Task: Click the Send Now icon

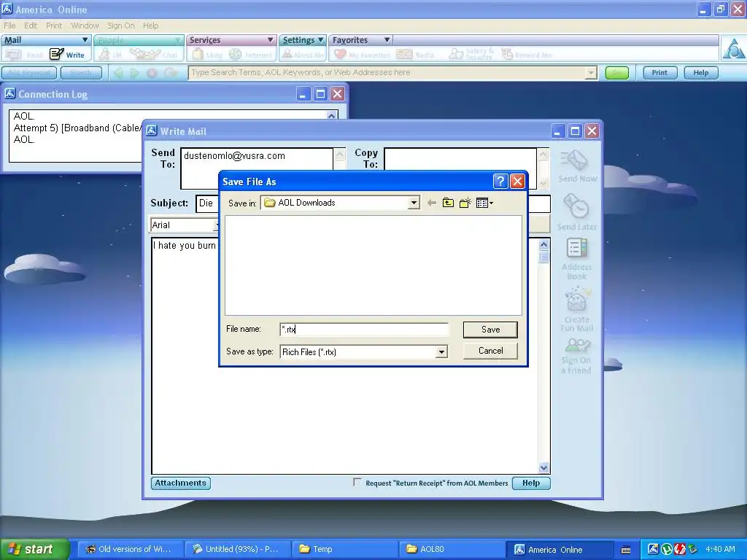Action: pos(574,160)
